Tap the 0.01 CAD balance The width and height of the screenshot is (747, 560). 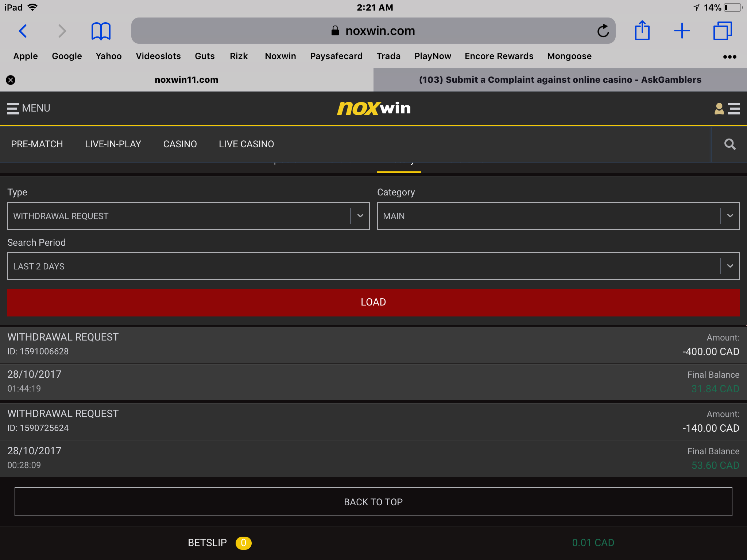[593, 543]
